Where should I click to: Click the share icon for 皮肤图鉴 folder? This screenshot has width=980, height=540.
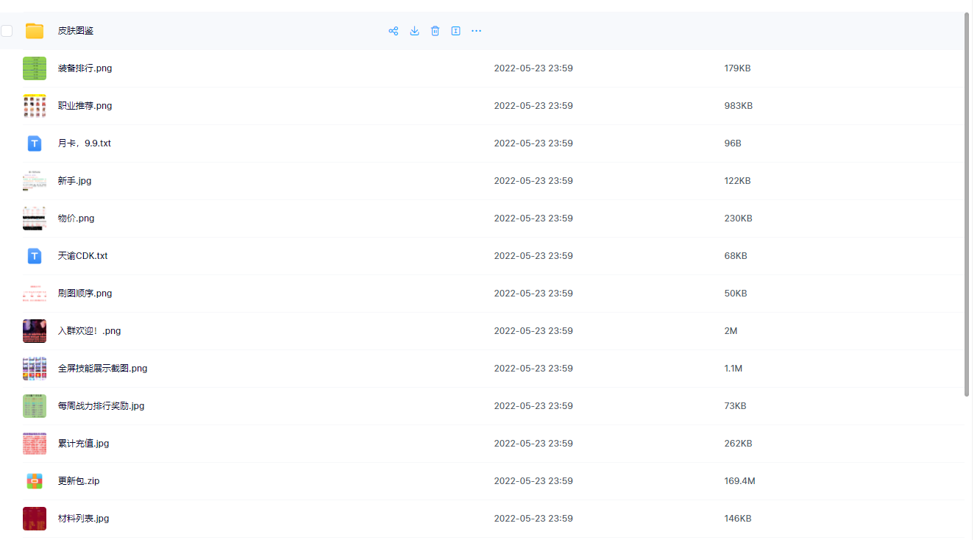[x=394, y=31]
